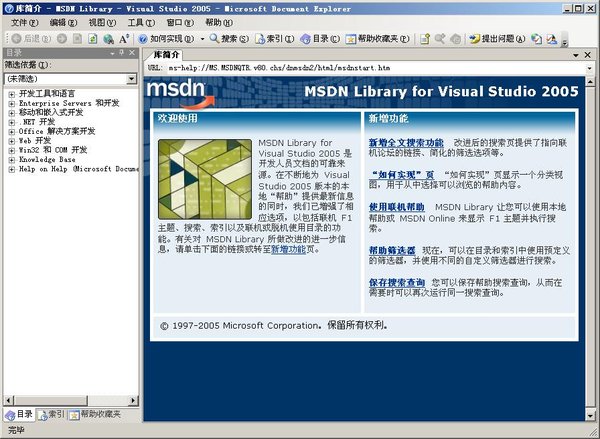Open the 视图 menu
600x439 pixels.
pos(102,23)
